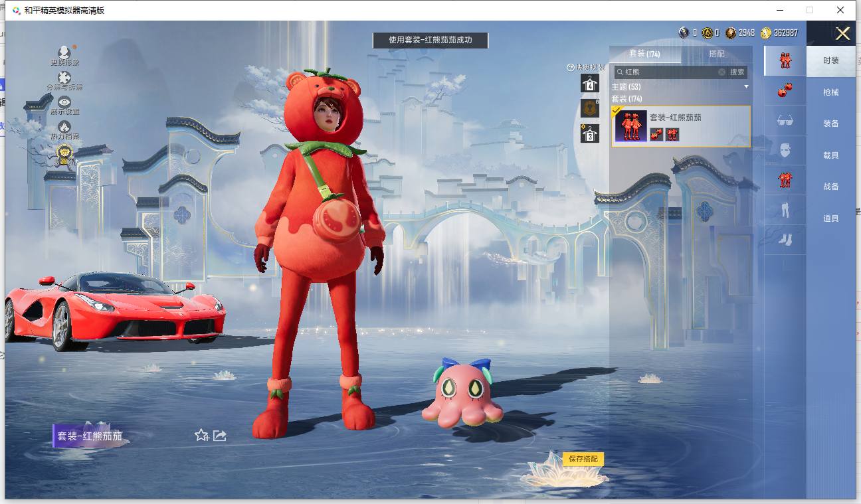861x504 pixels.
Task: Select the red top clothing category icon
Action: coord(785,179)
